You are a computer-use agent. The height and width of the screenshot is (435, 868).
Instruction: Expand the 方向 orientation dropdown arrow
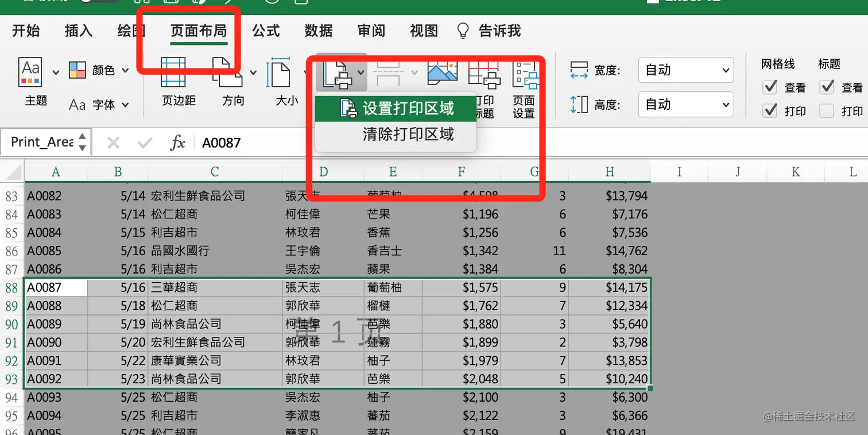click(x=253, y=72)
